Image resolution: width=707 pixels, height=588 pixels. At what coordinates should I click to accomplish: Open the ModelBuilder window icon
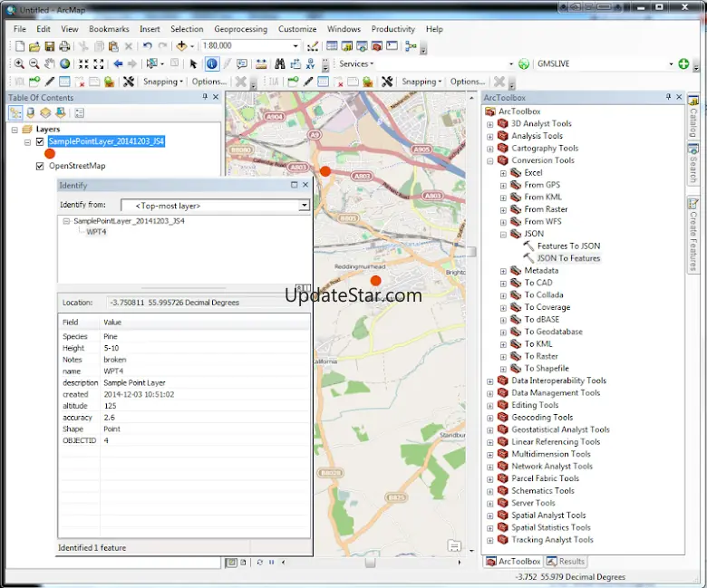click(411, 46)
